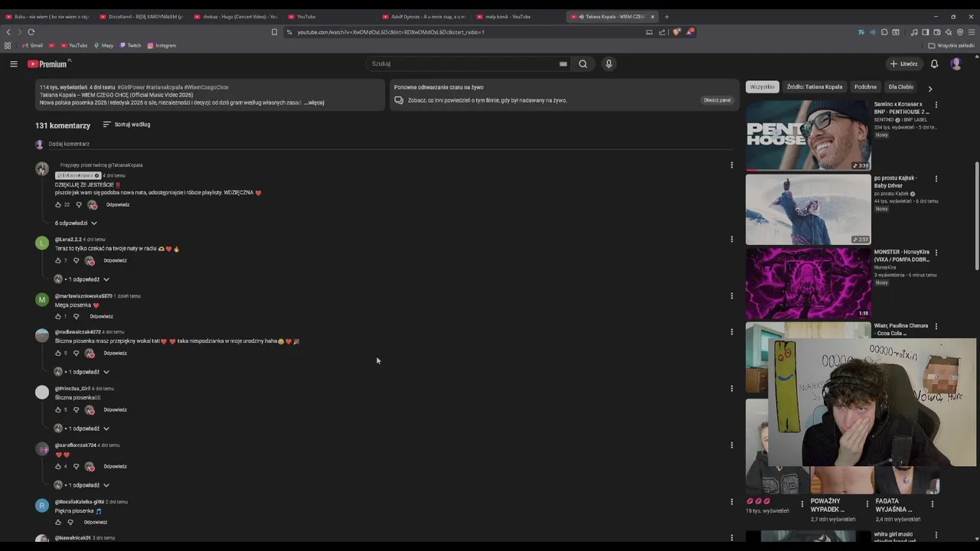Screen dimensions: 980x551
Task: Like the @saraflorczak724 hearts comment
Action: [x=58, y=466]
